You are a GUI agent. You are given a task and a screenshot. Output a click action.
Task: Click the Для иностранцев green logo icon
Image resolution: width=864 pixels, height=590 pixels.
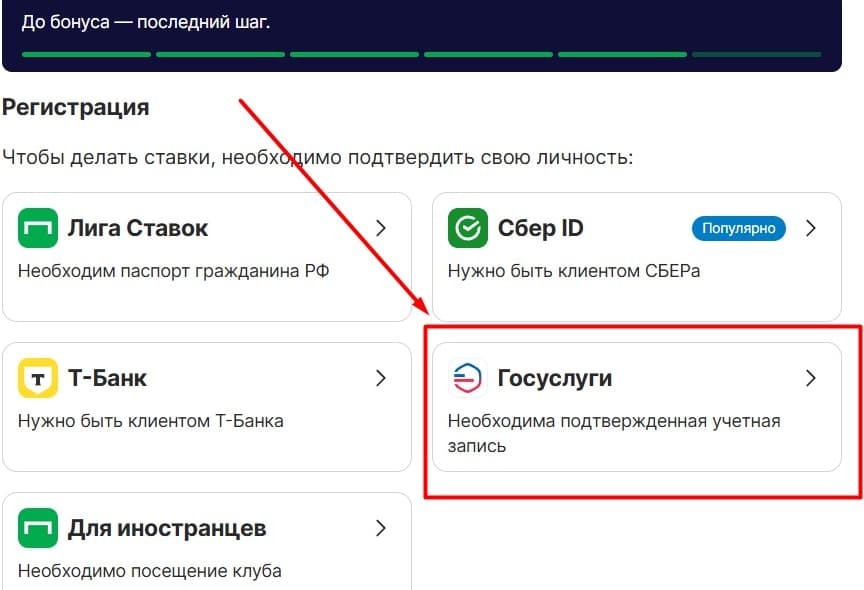click(x=37, y=528)
